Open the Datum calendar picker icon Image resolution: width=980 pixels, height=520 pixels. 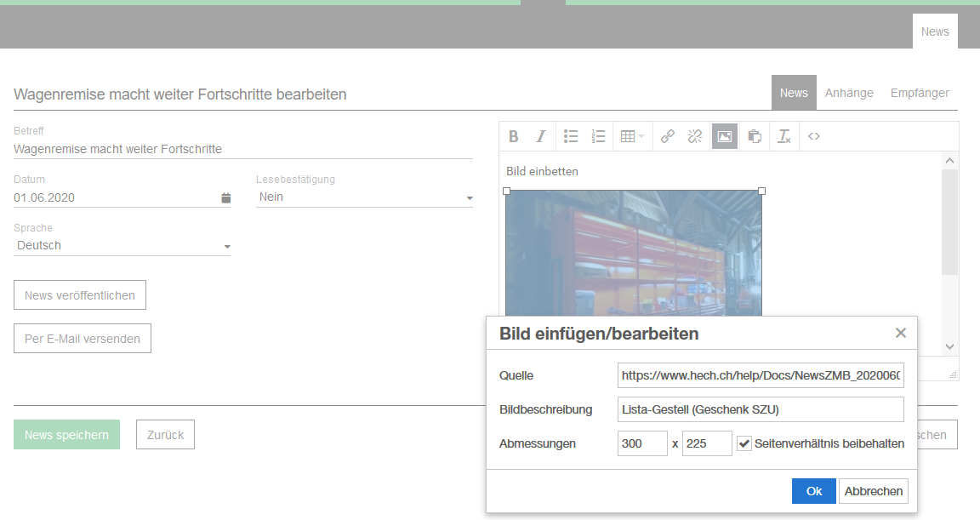(x=226, y=198)
